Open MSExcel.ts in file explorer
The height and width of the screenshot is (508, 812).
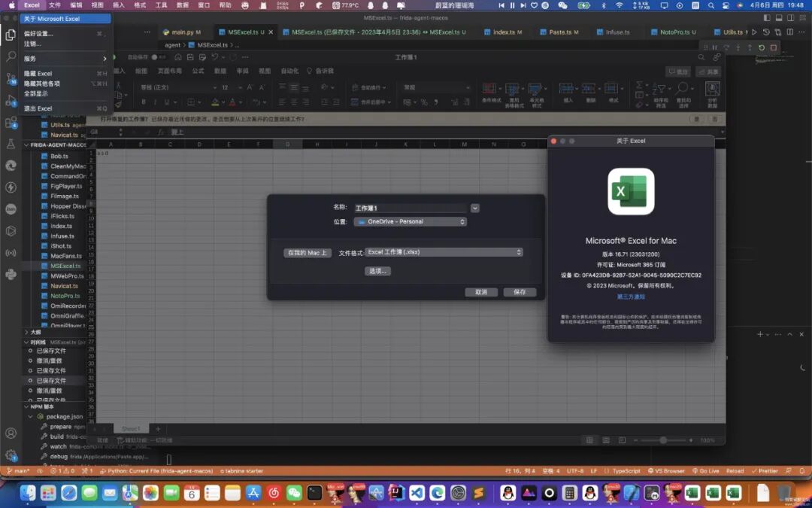tap(65, 266)
